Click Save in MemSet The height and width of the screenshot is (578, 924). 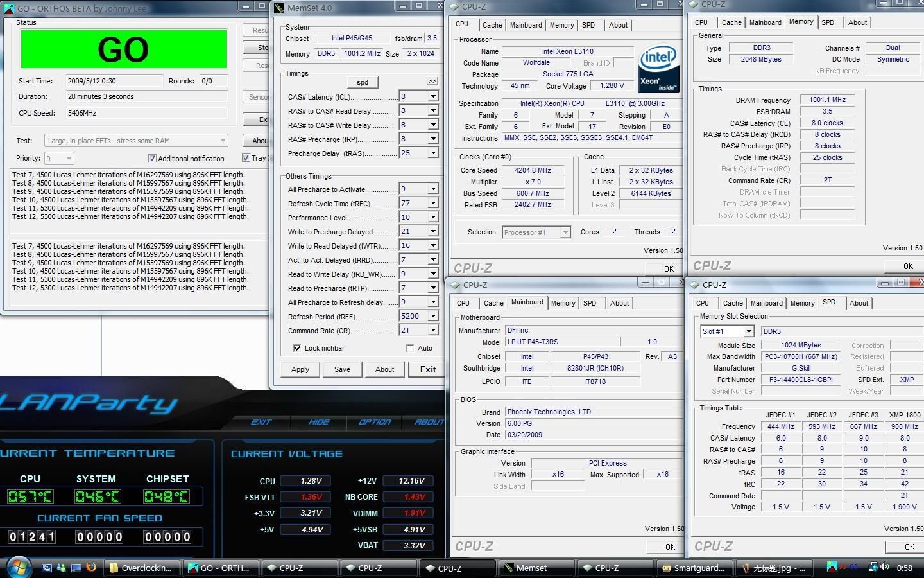point(343,369)
